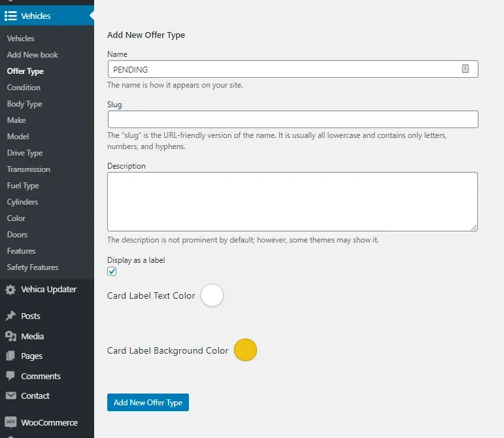Pick the Card Label Text Color swatch
Viewport: 504px width, 438px height.
click(212, 295)
